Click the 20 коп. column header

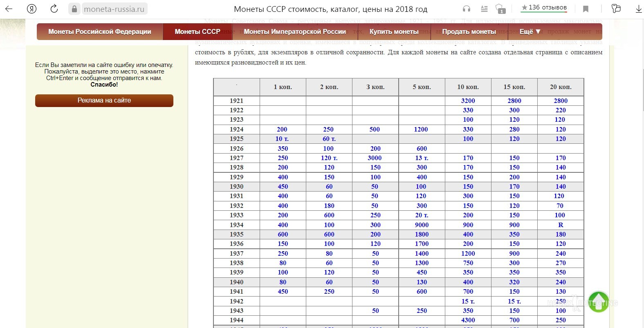tap(561, 87)
